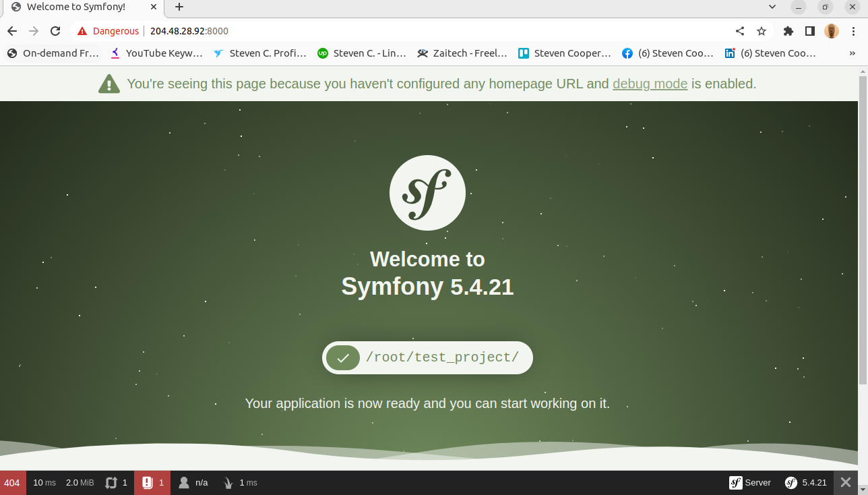Open the Ajax requests icon panel
868x495 pixels.
click(x=116, y=483)
